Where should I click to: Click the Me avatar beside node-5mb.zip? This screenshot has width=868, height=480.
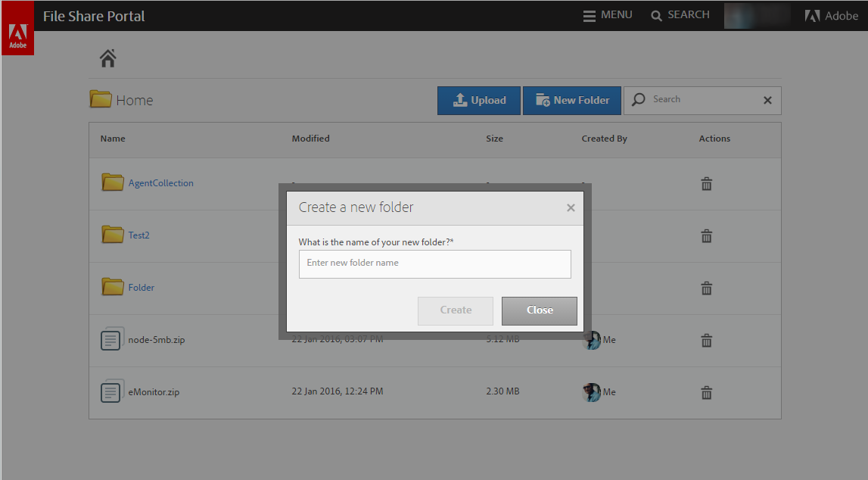(593, 340)
